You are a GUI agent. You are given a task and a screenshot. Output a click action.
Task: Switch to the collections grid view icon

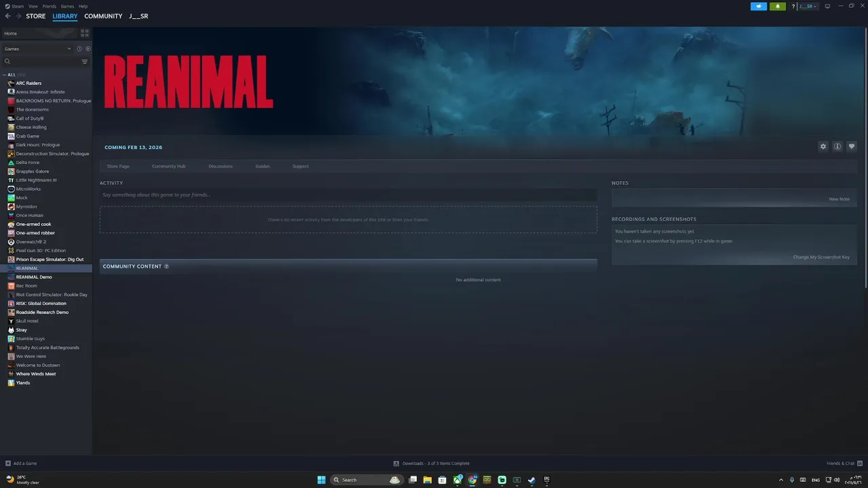tap(85, 33)
